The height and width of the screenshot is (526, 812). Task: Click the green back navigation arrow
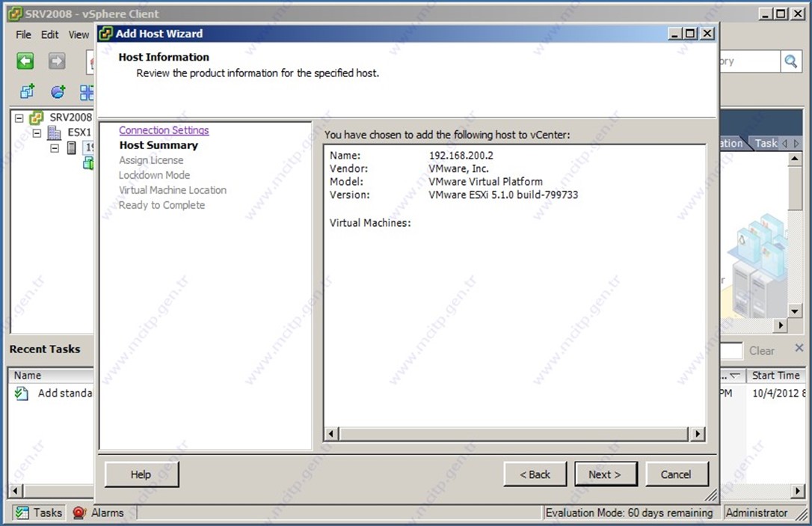25,61
